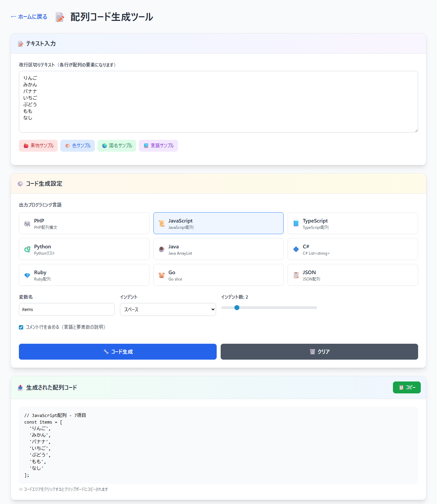
Task: Clear all input with the clear button
Action: [319, 352]
